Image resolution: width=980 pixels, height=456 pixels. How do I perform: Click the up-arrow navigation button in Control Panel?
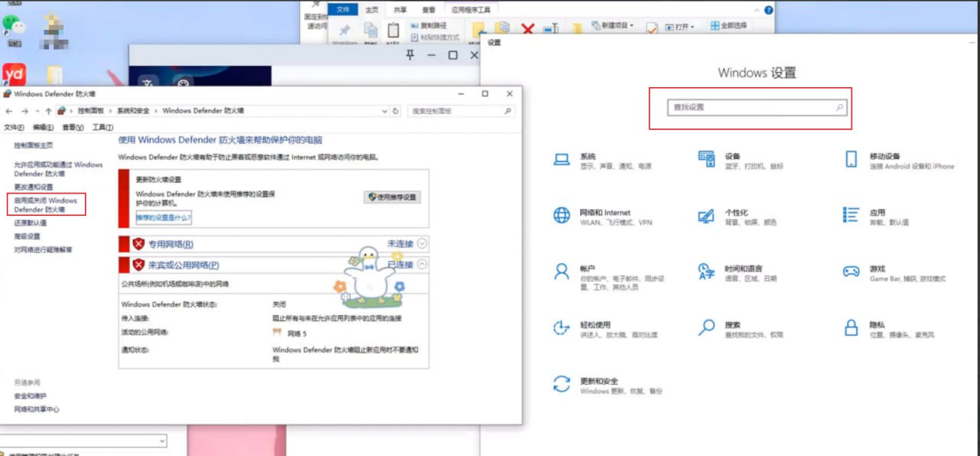click(48, 111)
